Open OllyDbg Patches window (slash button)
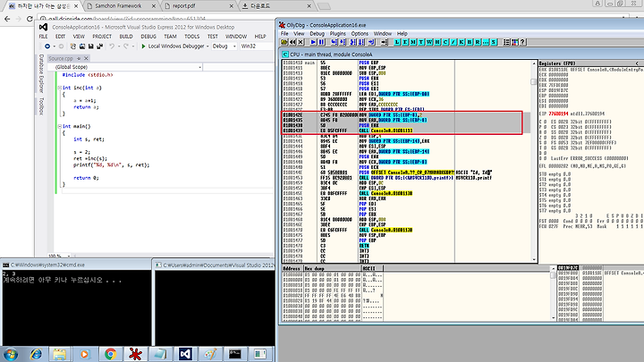644x362 pixels. (453, 42)
